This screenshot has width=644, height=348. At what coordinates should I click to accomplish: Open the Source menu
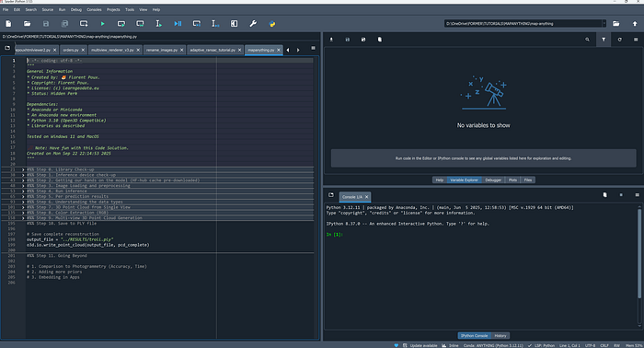(48, 9)
